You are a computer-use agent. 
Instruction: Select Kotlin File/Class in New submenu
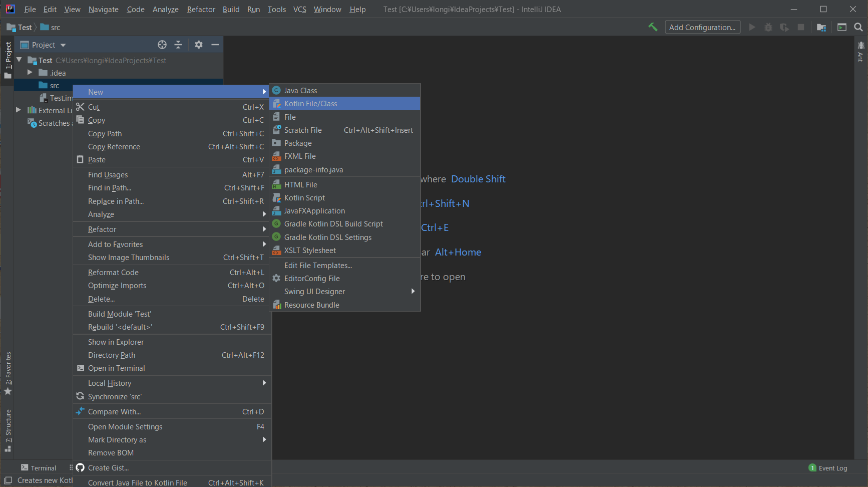(x=344, y=103)
